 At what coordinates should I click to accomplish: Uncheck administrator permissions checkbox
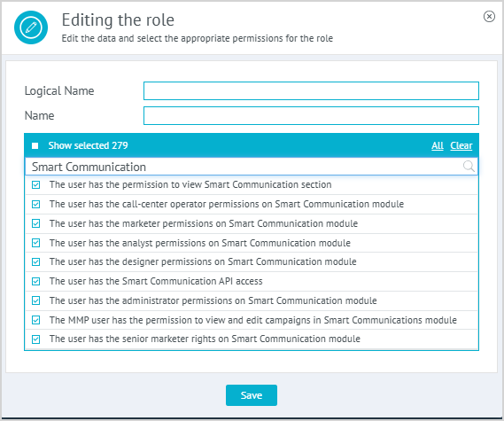[x=36, y=300]
